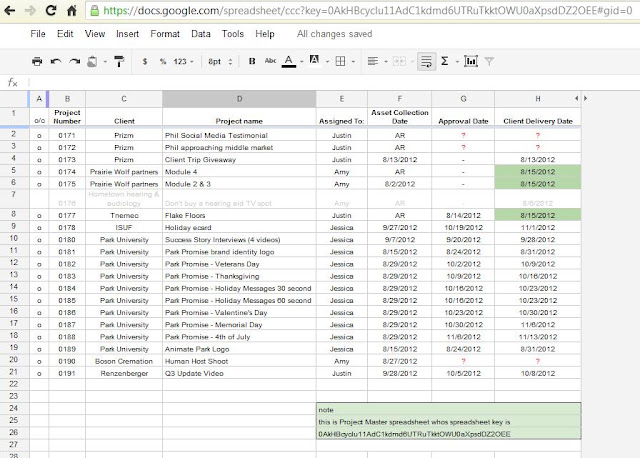
Task: Select project number '0178' cell
Action: coord(67,227)
